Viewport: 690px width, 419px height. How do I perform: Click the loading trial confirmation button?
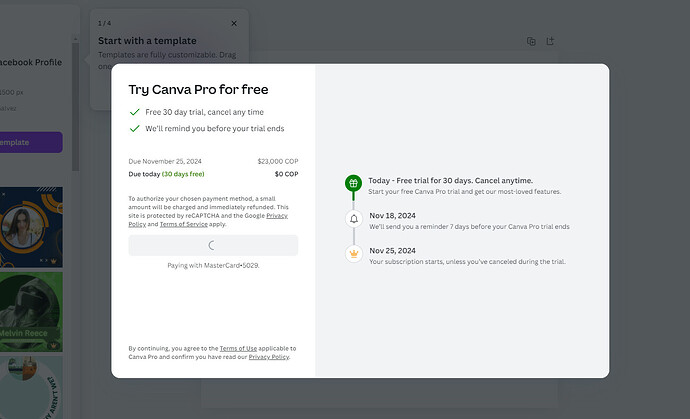tap(213, 245)
